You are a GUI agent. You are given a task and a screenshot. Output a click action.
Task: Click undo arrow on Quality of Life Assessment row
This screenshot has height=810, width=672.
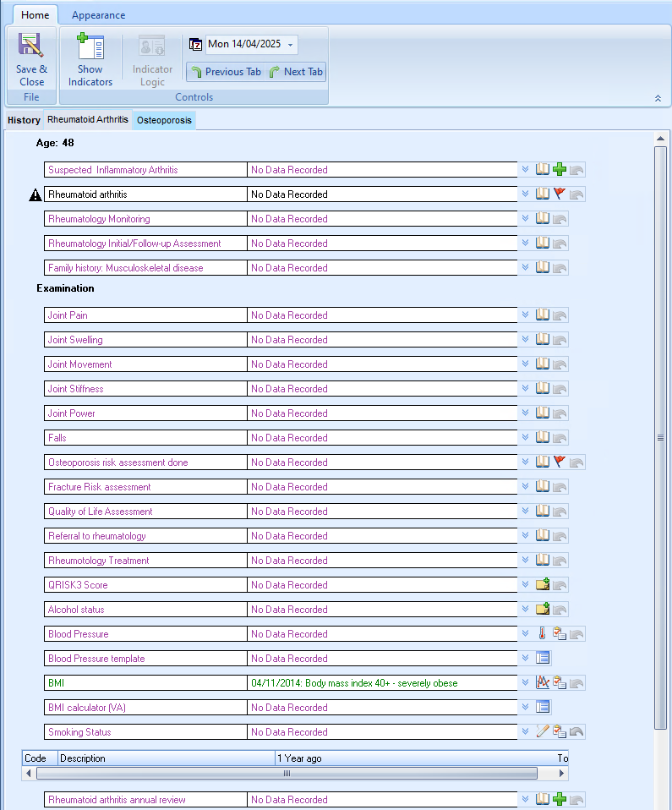coord(560,512)
